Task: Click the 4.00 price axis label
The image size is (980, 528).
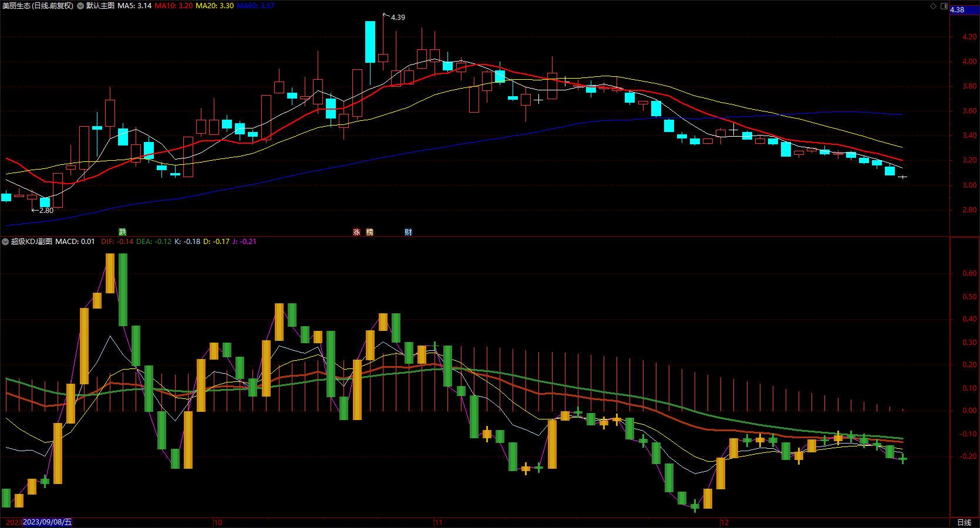Action: [969, 62]
